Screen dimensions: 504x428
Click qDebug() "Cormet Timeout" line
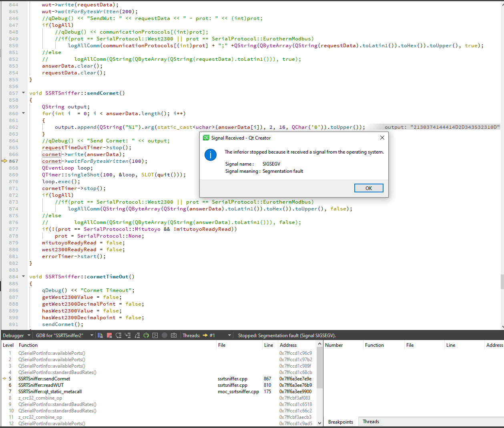pos(88,290)
